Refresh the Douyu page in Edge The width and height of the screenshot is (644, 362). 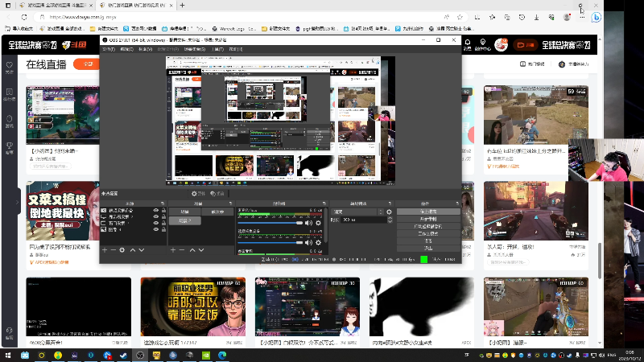point(24,17)
